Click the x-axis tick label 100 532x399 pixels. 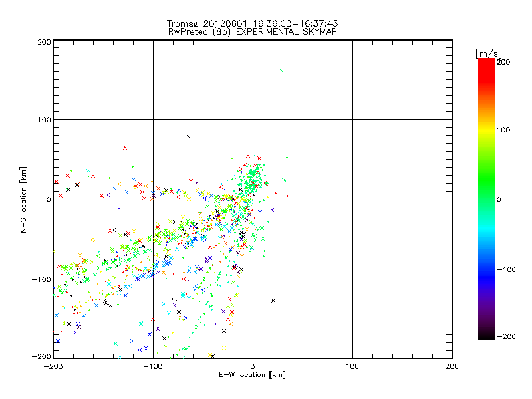coord(352,366)
